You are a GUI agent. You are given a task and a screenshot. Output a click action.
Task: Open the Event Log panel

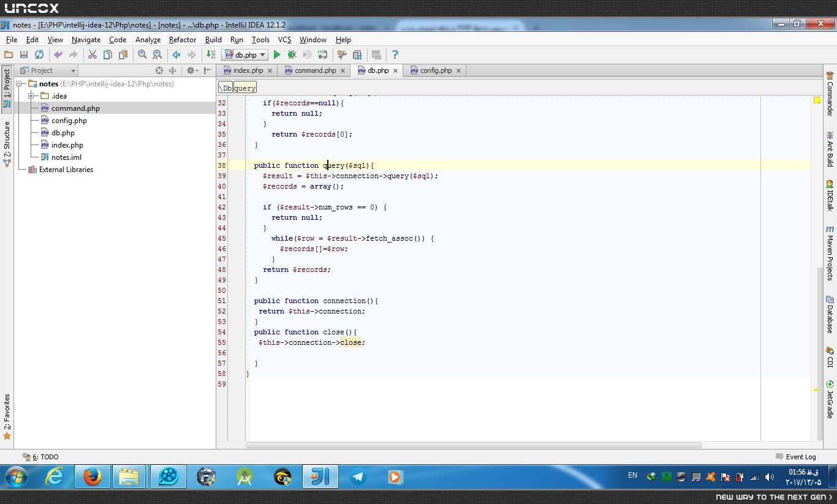click(795, 457)
